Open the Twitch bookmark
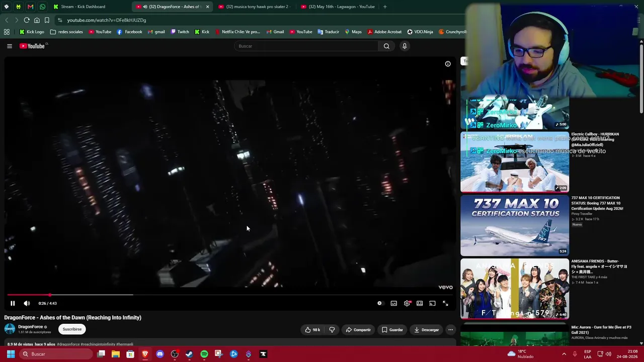 [180, 32]
